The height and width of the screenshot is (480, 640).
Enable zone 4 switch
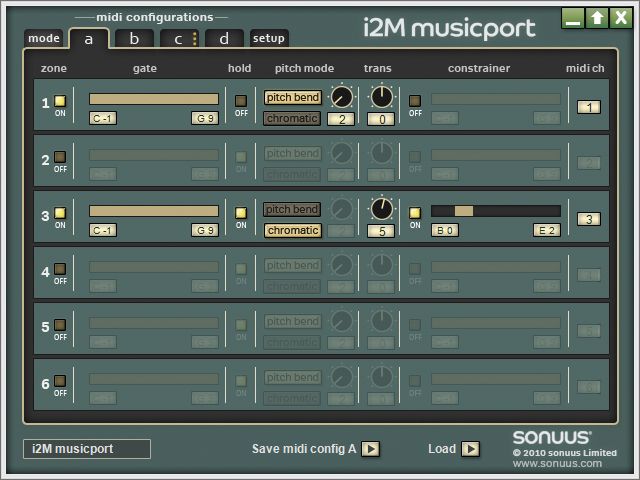(60, 269)
